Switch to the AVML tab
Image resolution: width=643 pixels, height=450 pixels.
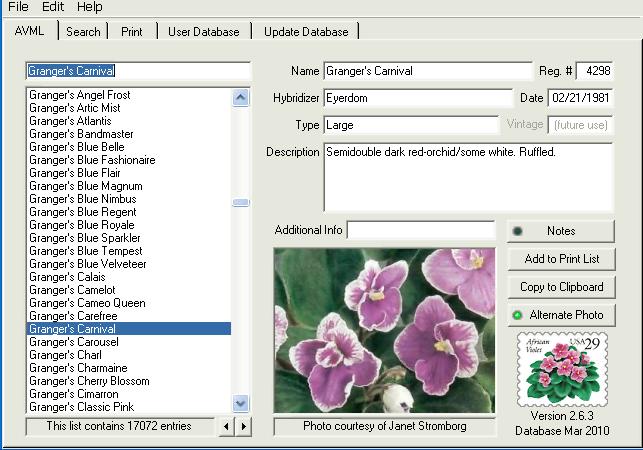click(30, 31)
